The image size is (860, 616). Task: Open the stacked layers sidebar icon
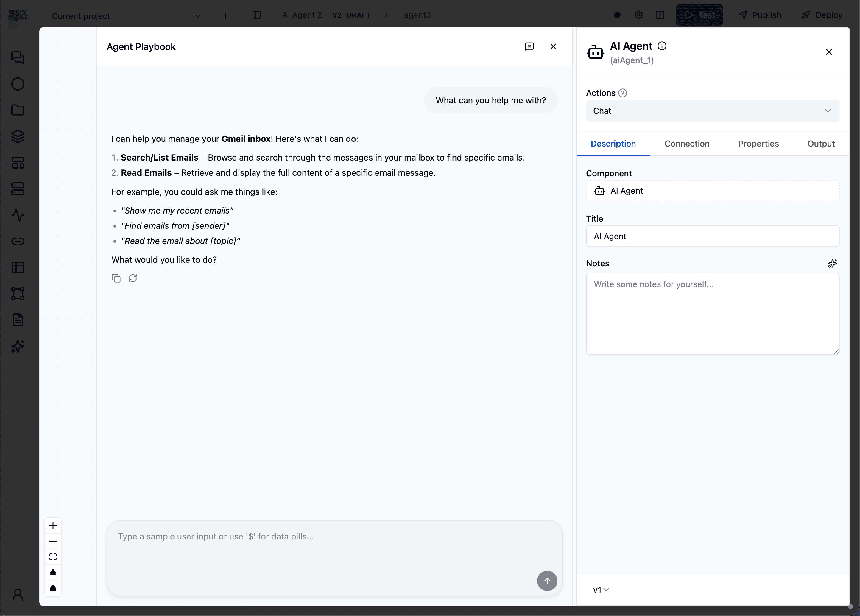point(18,136)
